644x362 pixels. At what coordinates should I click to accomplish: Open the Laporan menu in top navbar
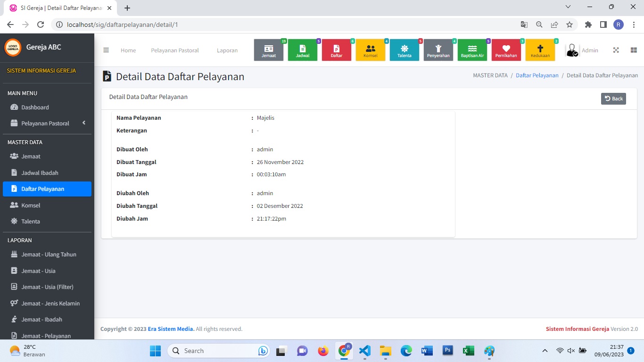tap(227, 50)
